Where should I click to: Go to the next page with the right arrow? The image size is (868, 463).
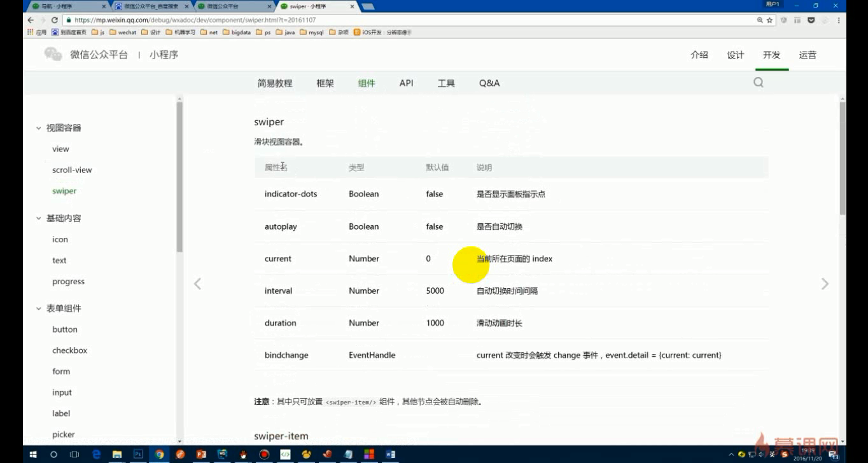click(825, 284)
